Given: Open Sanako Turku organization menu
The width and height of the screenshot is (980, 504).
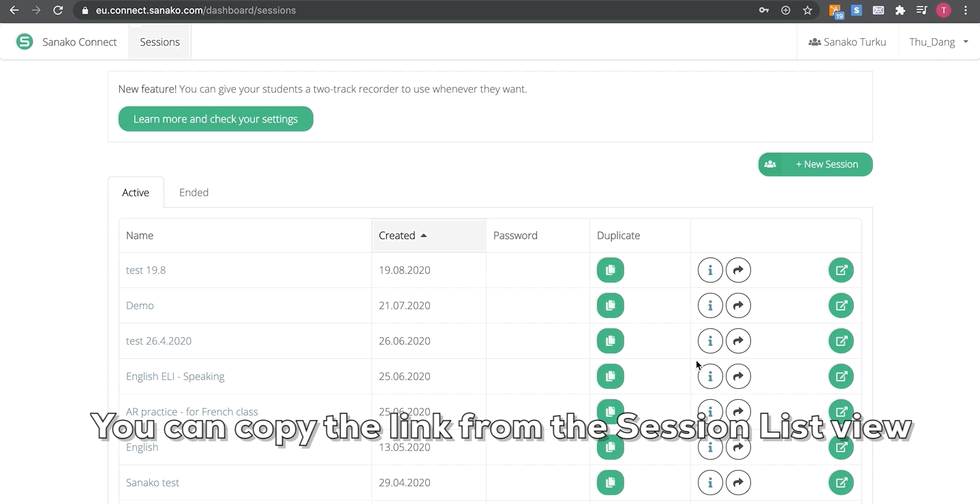Looking at the screenshot, I should tap(847, 42).
